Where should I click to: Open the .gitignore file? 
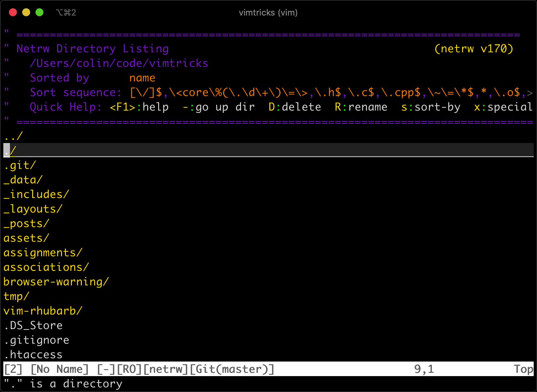[36, 340]
